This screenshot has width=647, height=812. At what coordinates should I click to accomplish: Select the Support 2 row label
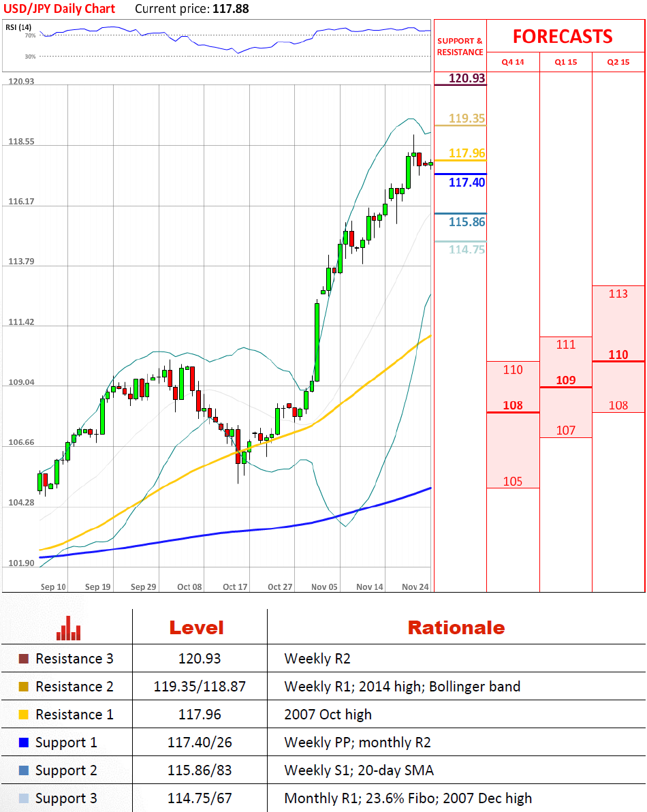66,770
